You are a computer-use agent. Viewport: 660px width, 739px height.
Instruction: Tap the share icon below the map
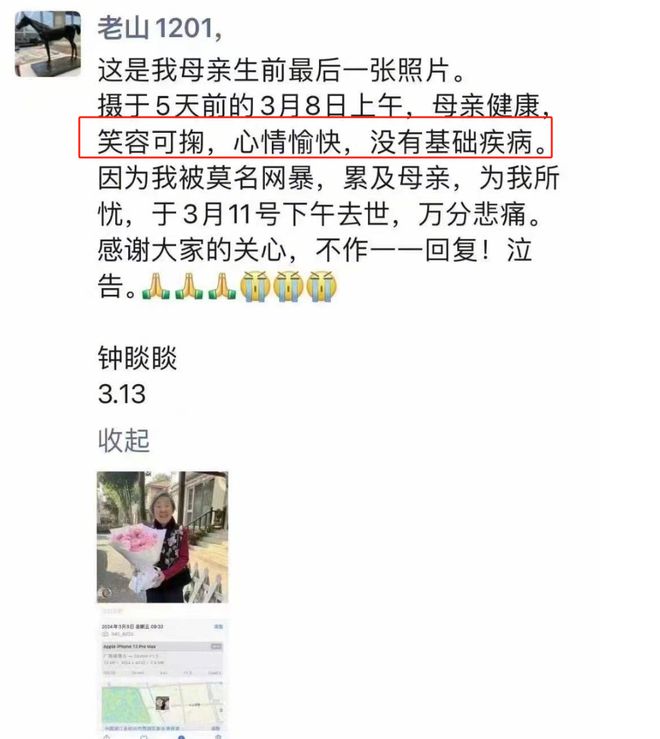(x=107, y=736)
